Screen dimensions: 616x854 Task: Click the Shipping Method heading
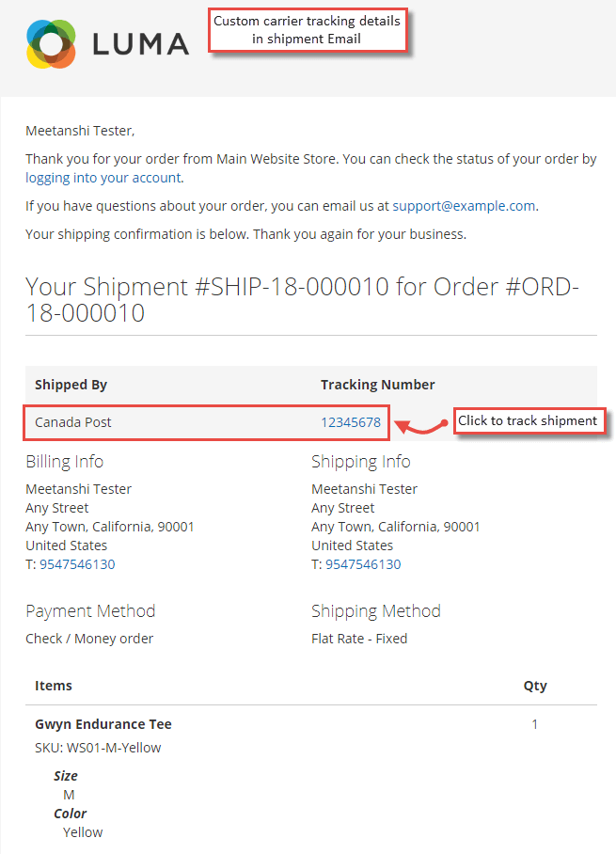(376, 611)
